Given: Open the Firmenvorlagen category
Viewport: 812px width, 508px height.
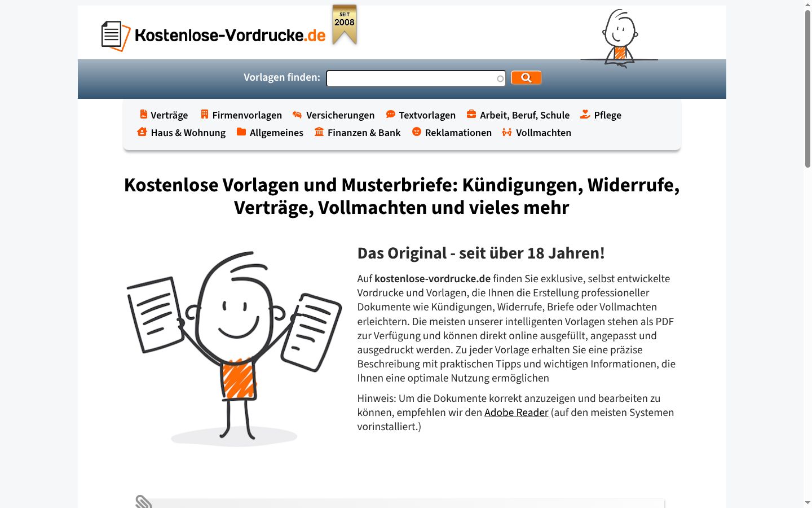Looking at the screenshot, I should [x=247, y=115].
